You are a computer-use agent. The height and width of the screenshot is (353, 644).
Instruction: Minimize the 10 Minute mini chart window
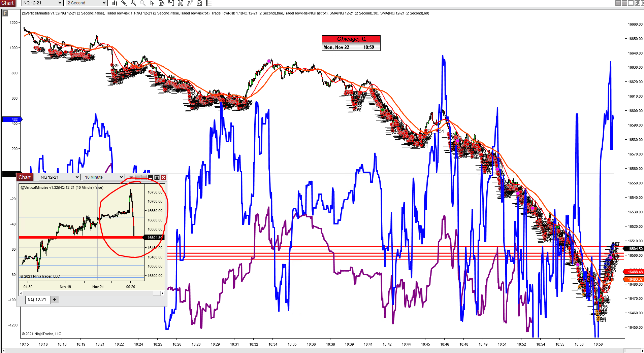click(x=151, y=177)
